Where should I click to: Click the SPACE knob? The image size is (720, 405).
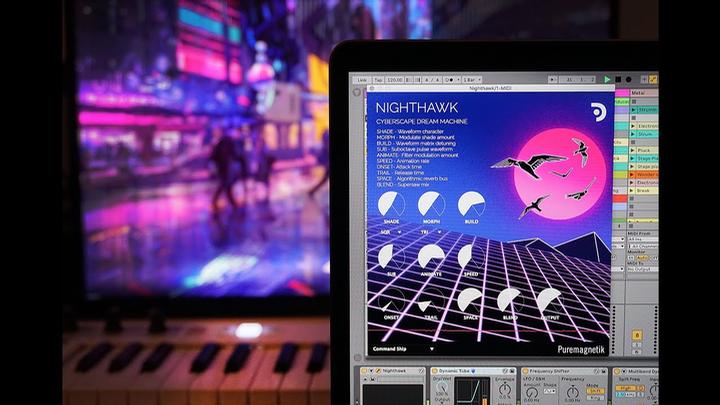click(470, 301)
